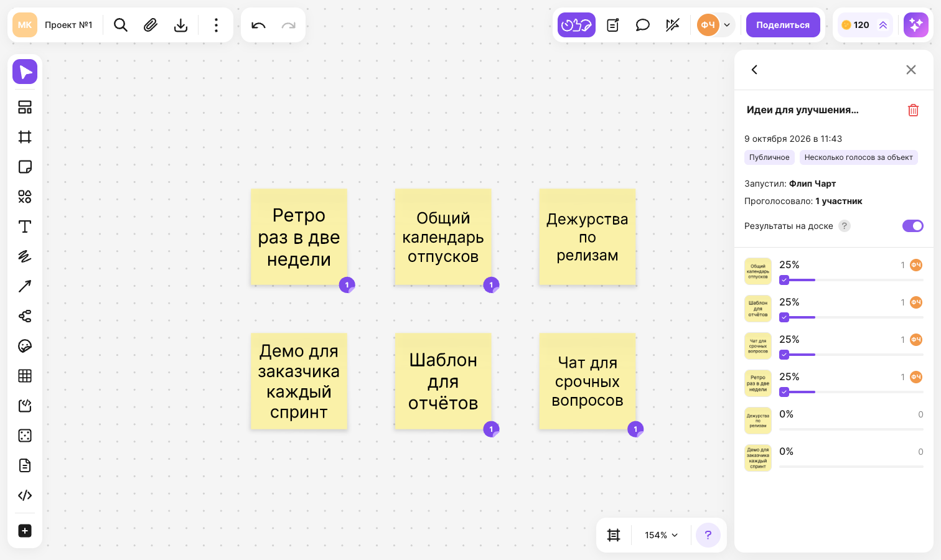Viewport: 941px width, 560px height.
Task: Select the Arrow connector tool
Action: 25,286
